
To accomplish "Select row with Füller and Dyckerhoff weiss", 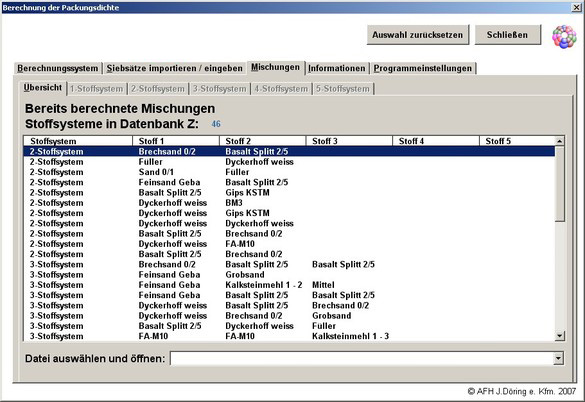I will pyautogui.click(x=289, y=162).
